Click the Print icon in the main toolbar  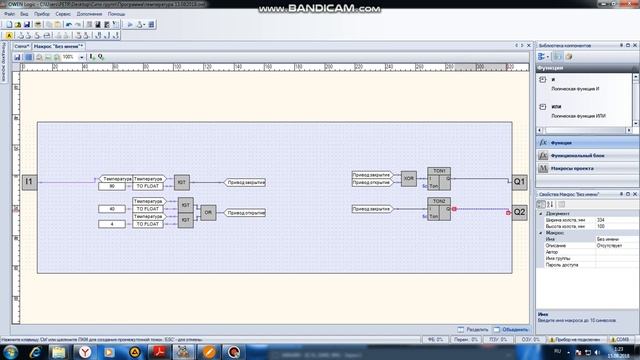[38, 25]
